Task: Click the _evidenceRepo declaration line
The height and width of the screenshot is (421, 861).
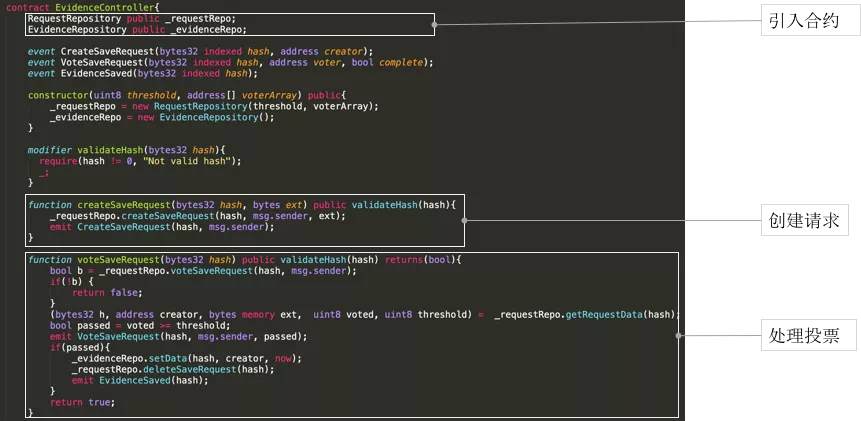Action: coord(137,30)
